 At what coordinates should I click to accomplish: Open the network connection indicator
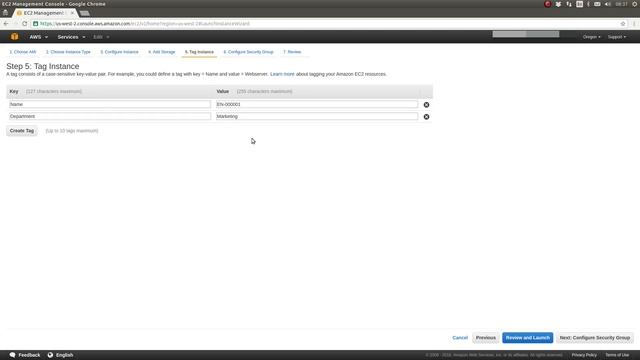tap(569, 4)
